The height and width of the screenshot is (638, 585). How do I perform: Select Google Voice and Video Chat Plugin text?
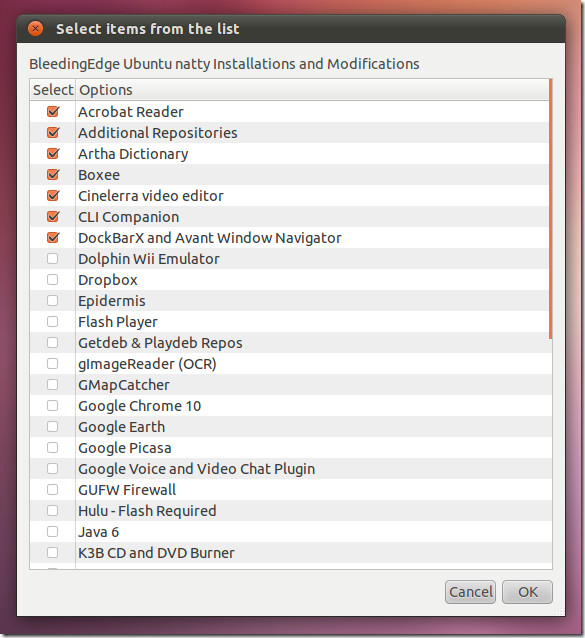click(x=196, y=469)
